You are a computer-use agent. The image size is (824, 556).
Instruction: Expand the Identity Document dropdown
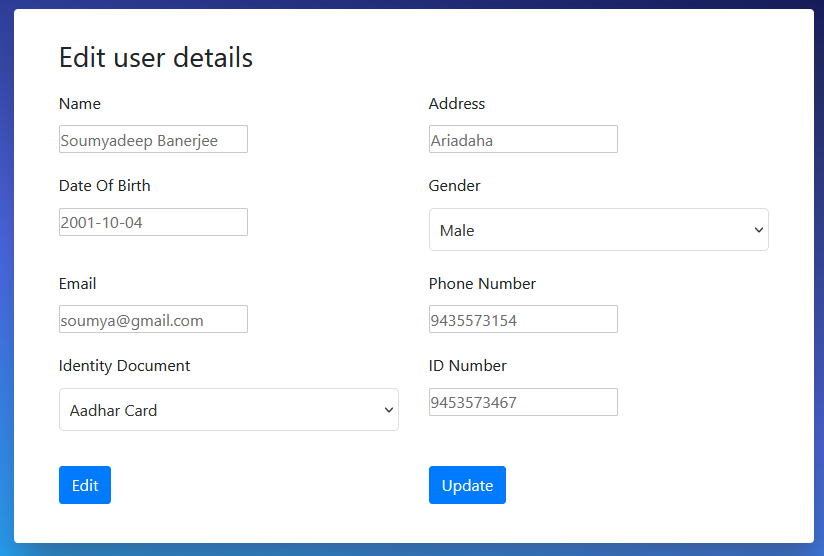(228, 410)
